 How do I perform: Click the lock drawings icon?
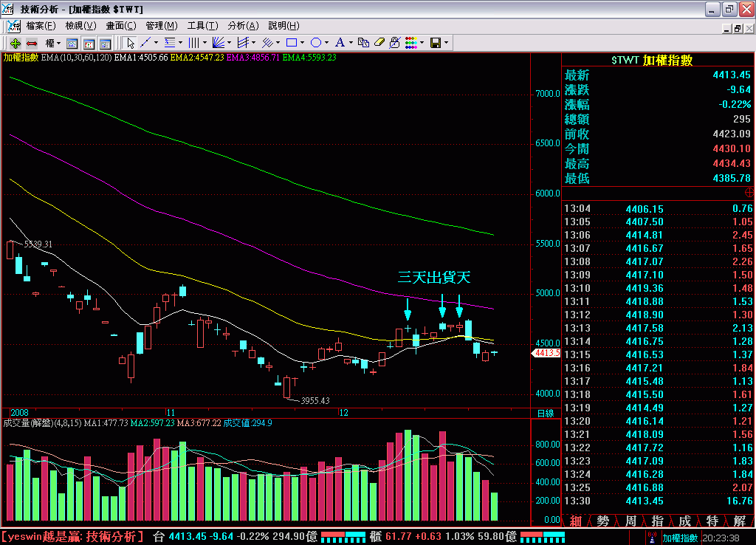[395, 43]
